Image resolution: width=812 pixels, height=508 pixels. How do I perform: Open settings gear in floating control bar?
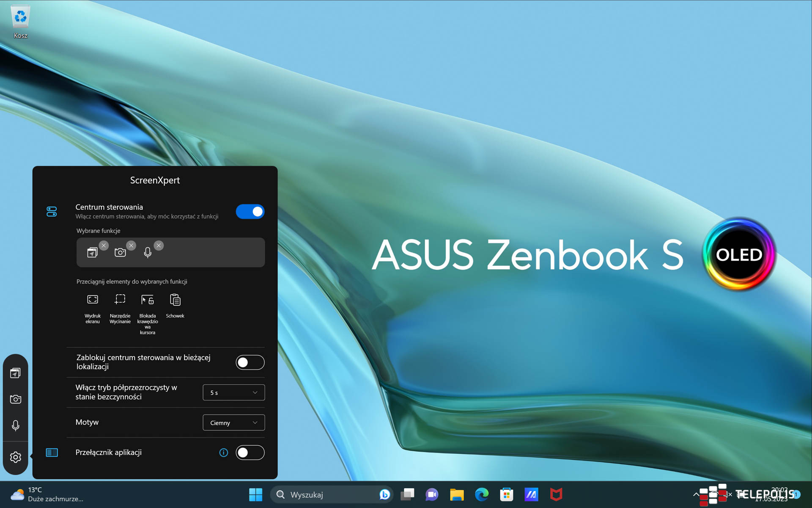click(16, 457)
